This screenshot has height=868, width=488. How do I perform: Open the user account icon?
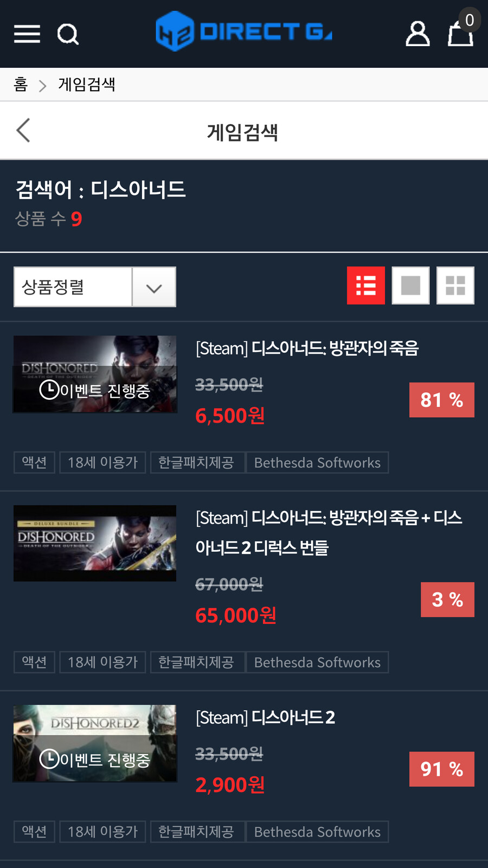tap(418, 34)
